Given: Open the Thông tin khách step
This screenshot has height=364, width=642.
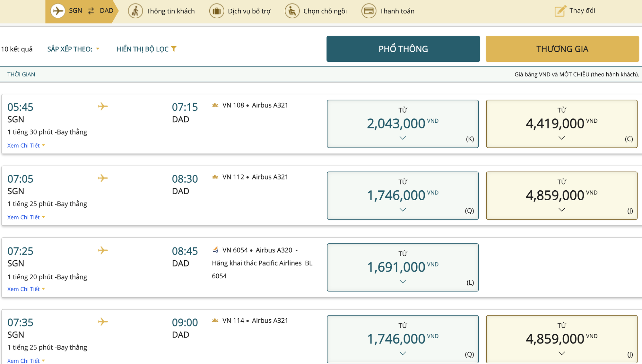Looking at the screenshot, I should click(161, 11).
